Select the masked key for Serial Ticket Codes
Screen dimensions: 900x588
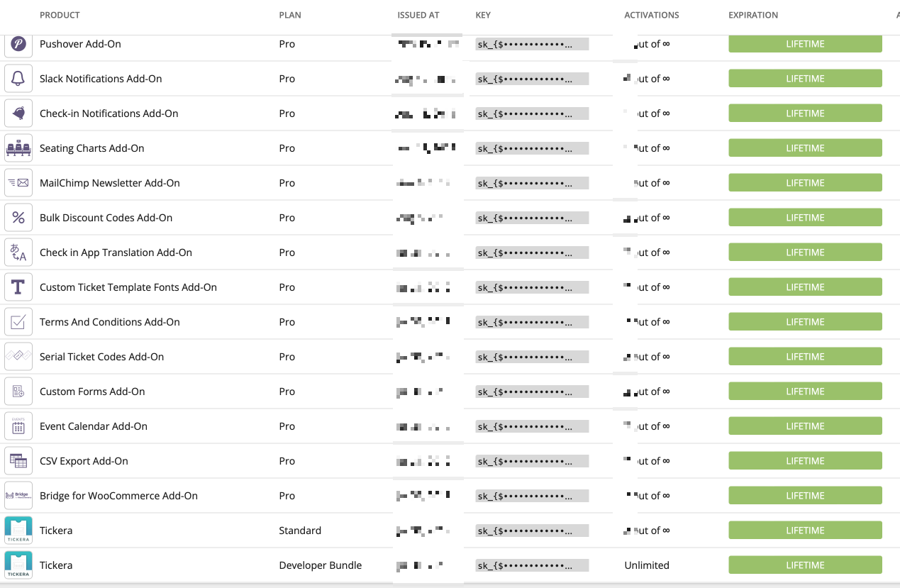click(x=532, y=357)
